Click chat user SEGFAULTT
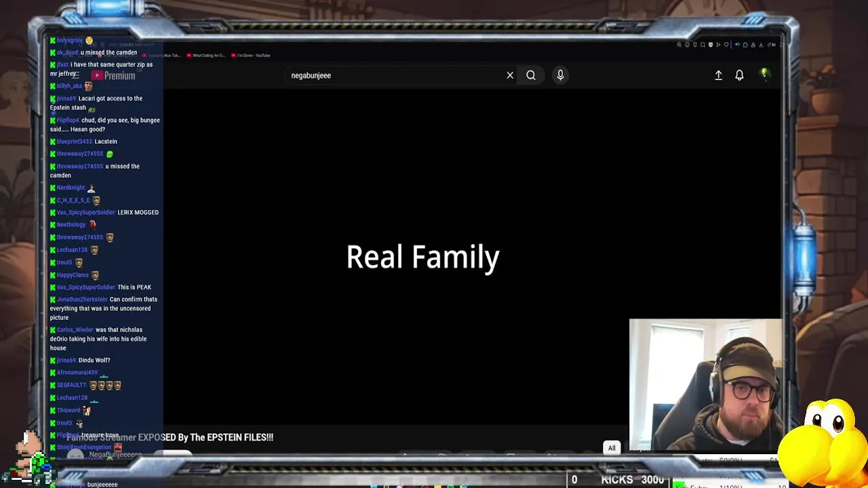 [x=72, y=386]
